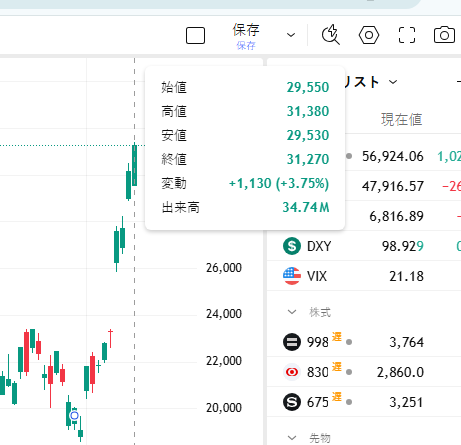Select the 675 stock row
Screen dimensions: 461x445
[x=364, y=402]
